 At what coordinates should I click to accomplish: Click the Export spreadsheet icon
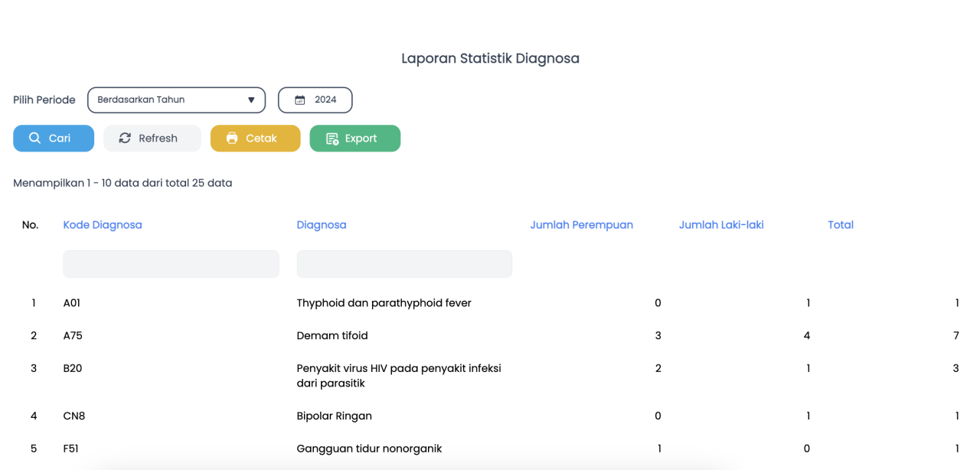click(x=332, y=139)
